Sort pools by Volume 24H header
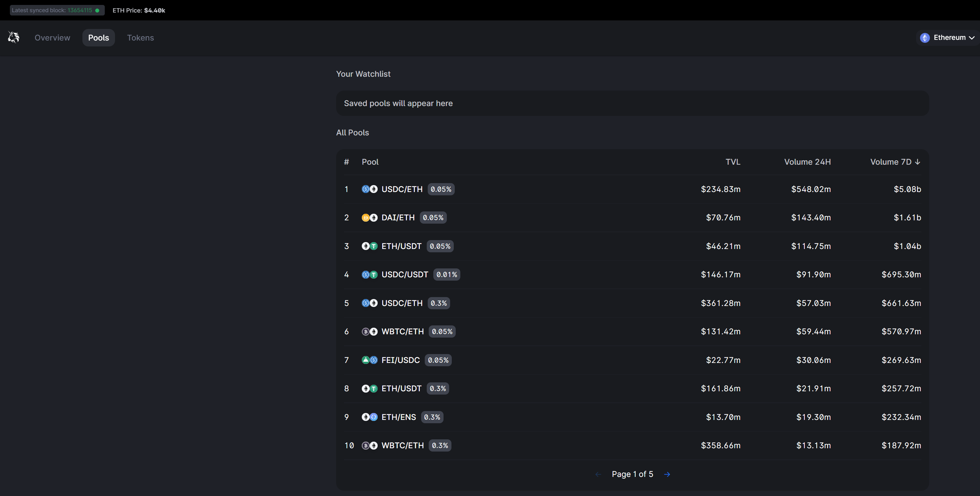 pyautogui.click(x=807, y=162)
